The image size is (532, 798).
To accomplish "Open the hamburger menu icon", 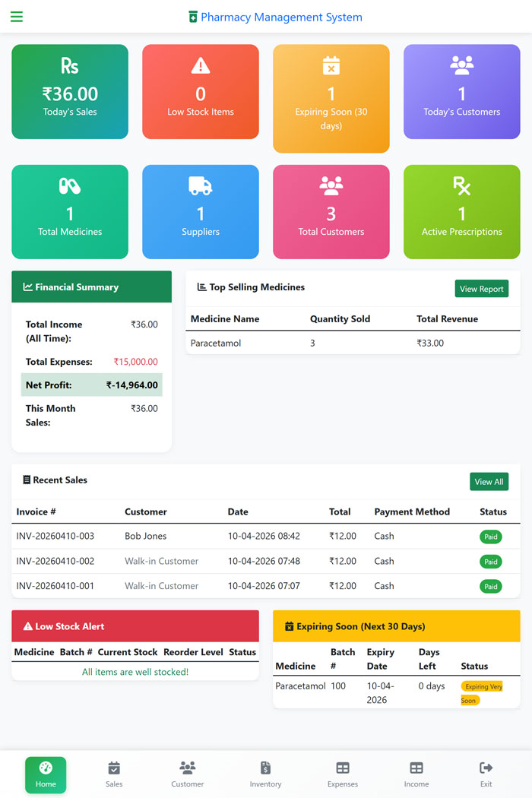I will (17, 17).
